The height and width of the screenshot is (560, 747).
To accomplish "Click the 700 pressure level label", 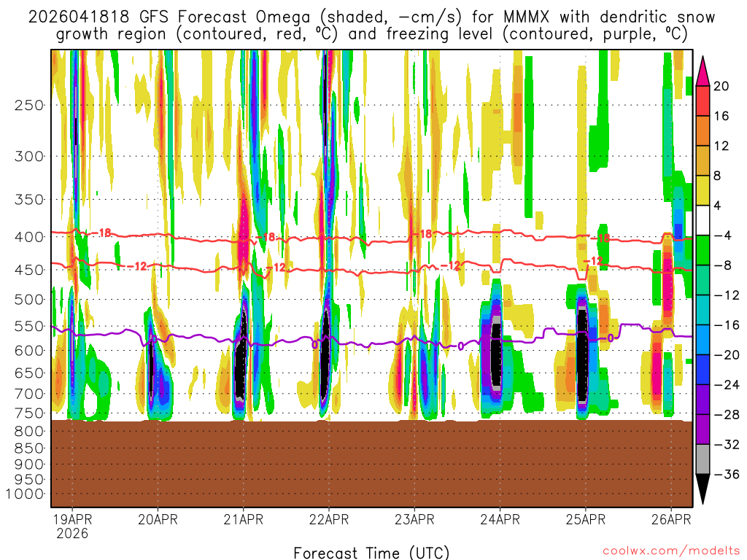I will point(29,394).
